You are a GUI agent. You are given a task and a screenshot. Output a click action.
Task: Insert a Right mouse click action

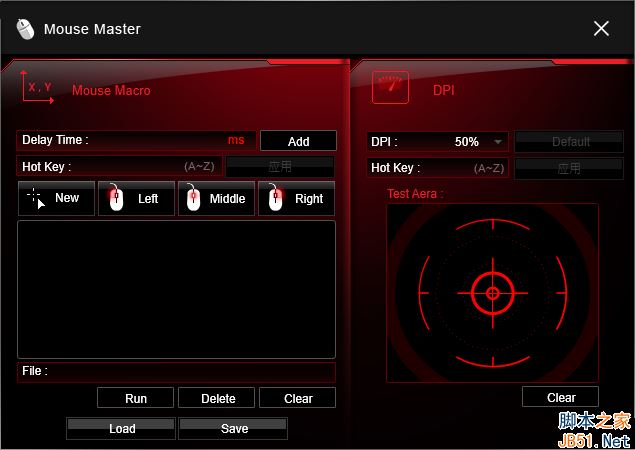[296, 198]
